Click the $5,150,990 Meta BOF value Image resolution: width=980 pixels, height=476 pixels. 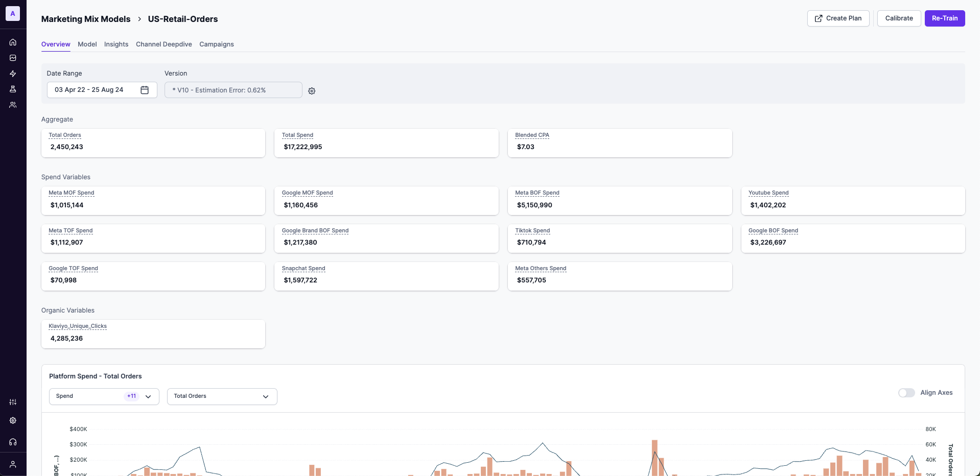(534, 205)
